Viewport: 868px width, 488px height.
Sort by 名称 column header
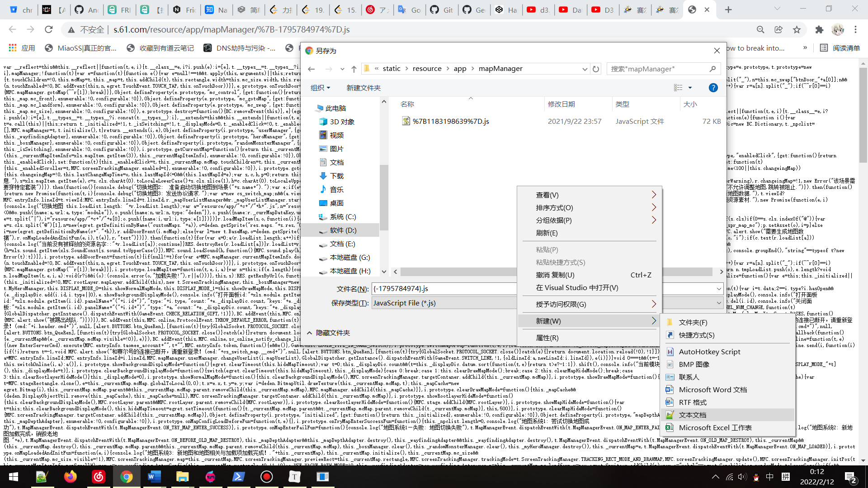click(407, 104)
